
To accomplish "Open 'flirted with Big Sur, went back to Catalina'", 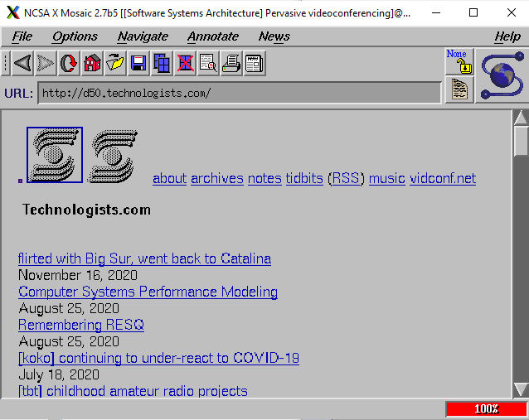I will click(x=144, y=258).
